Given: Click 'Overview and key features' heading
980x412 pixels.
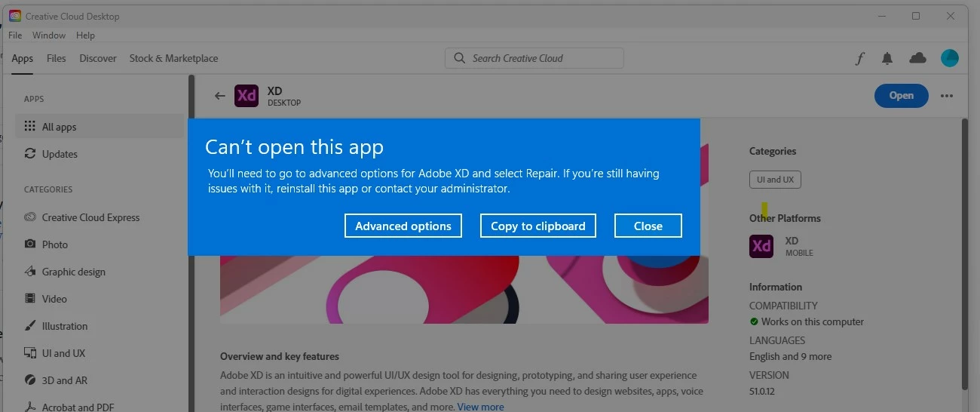Looking at the screenshot, I should tap(280, 356).
